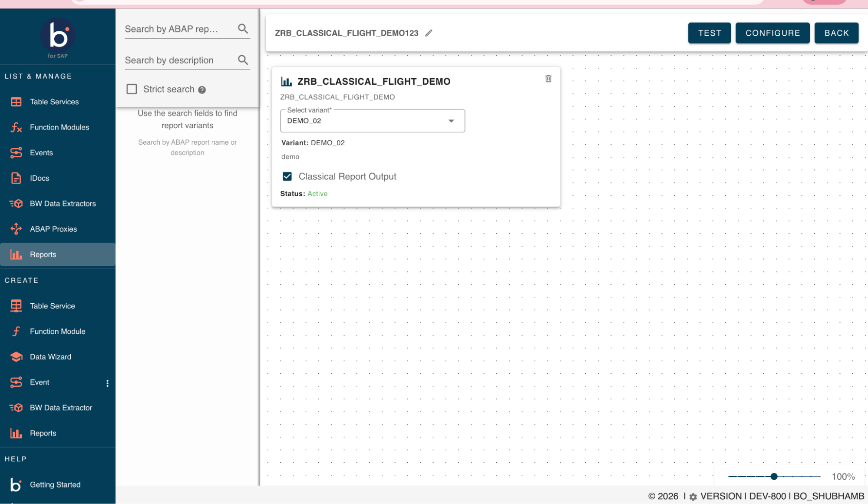Viewport: 868px width, 504px height.
Task: Click the Getting Started b icon
Action: (16, 484)
